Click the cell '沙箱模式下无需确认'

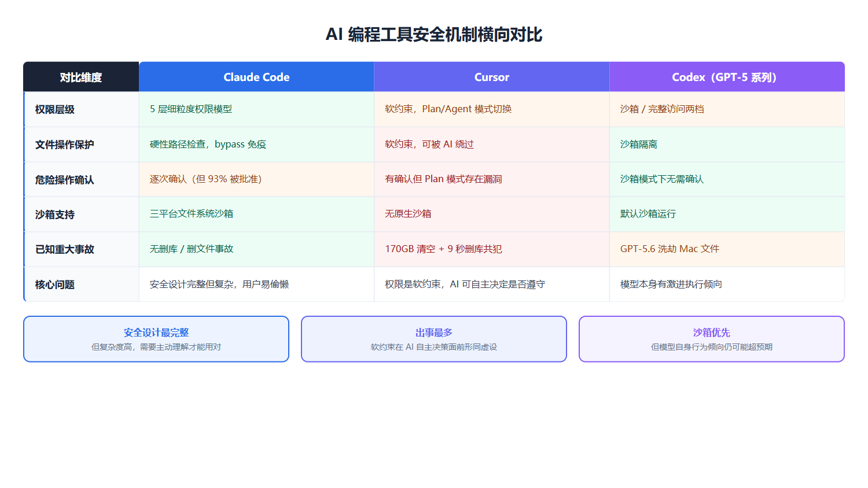[x=727, y=179]
